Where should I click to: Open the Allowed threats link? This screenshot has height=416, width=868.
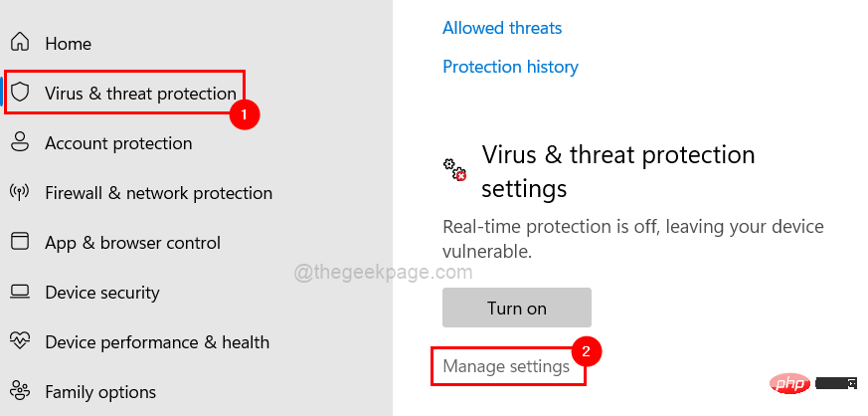point(502,28)
